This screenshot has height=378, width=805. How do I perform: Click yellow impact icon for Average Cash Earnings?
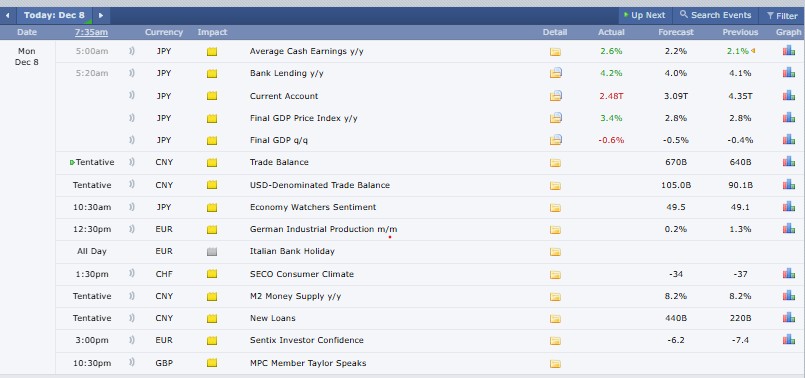[x=212, y=51]
